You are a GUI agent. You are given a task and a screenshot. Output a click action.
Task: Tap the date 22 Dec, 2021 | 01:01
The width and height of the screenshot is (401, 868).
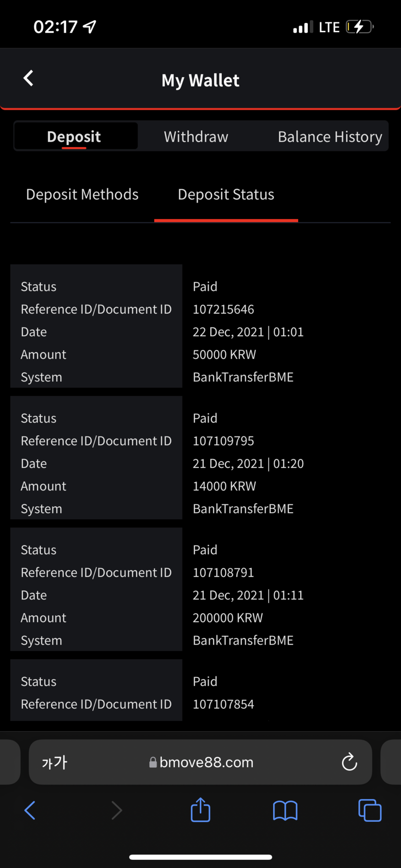click(248, 332)
